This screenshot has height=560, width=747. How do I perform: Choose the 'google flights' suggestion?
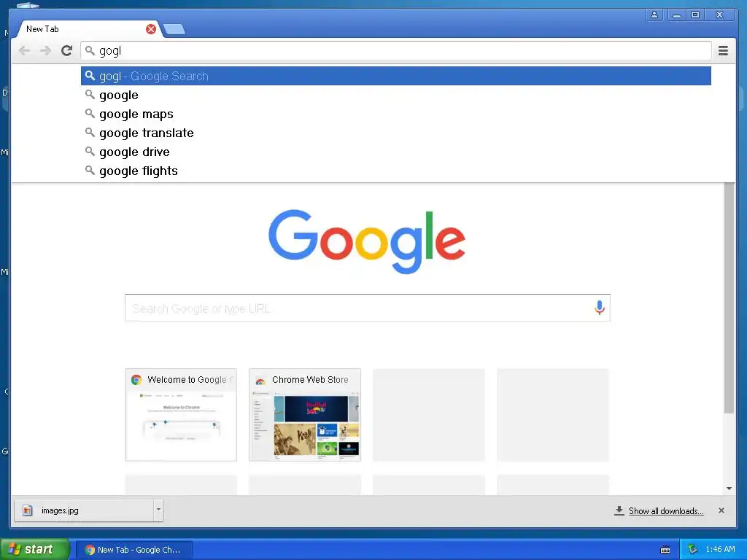396,171
